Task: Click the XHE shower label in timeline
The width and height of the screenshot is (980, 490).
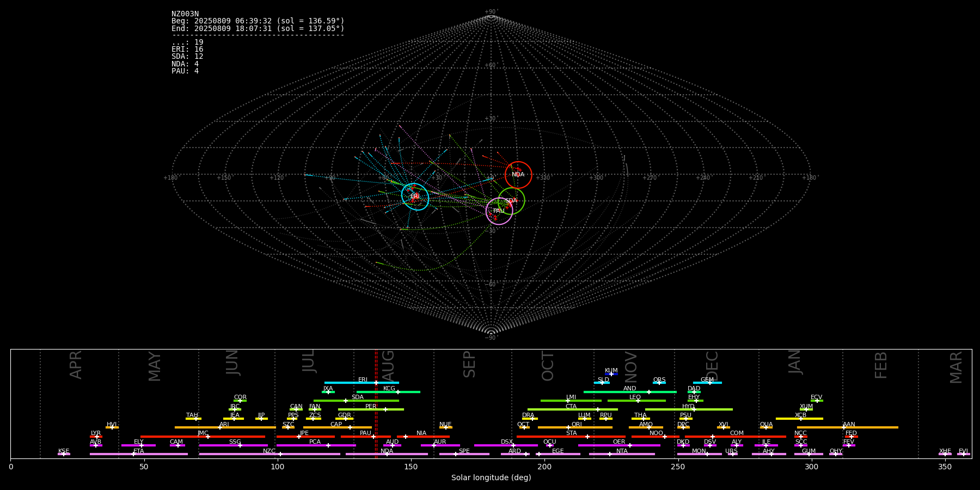Action: (x=945, y=451)
